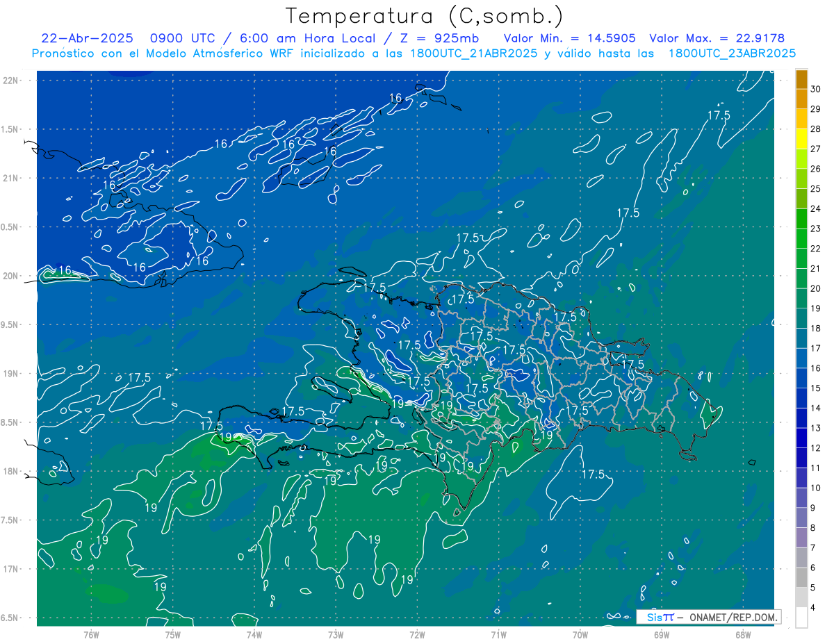Image resolution: width=834 pixels, height=644 pixels.
Task: Click the longitude axis label "68W"
Action: click(x=742, y=634)
